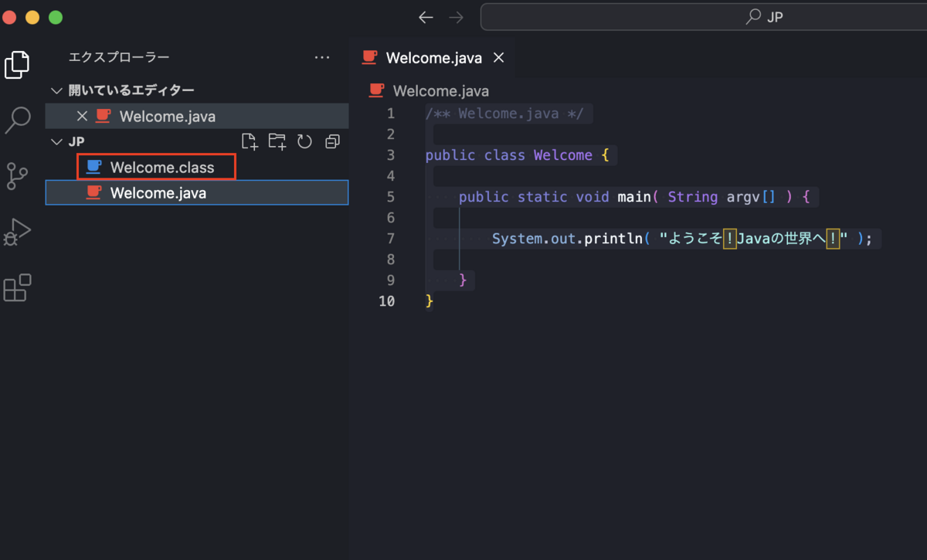This screenshot has width=927, height=560.
Task: Click the red coffee cup icon in breadcrumb
Action: coord(377,90)
